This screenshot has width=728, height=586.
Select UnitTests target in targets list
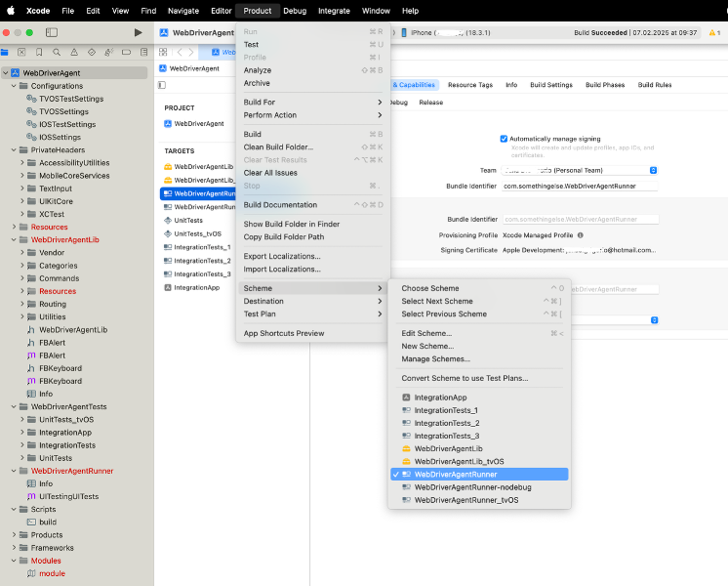tap(188, 221)
